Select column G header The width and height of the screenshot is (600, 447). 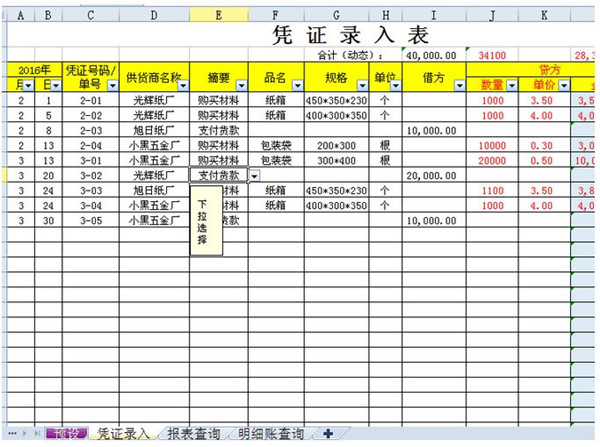336,15
